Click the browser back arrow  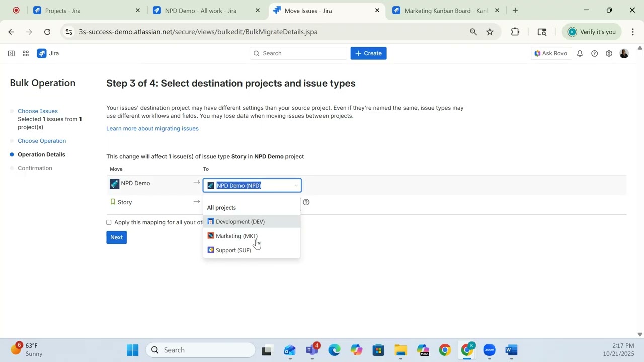click(x=11, y=32)
